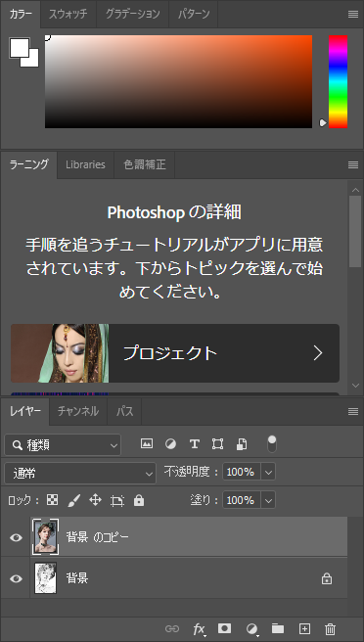Open the 通常 blend mode dropdown
This screenshot has height=642, width=364.
click(x=80, y=474)
